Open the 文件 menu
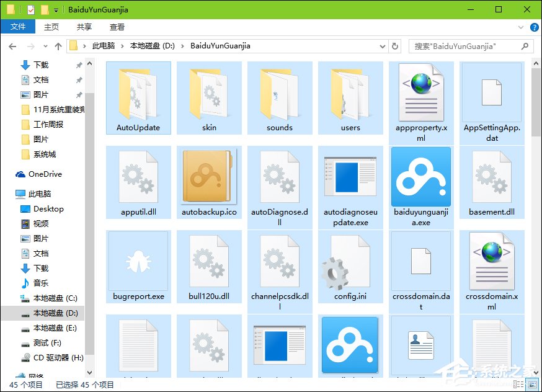Screen dimensions: 542x392 [18, 27]
